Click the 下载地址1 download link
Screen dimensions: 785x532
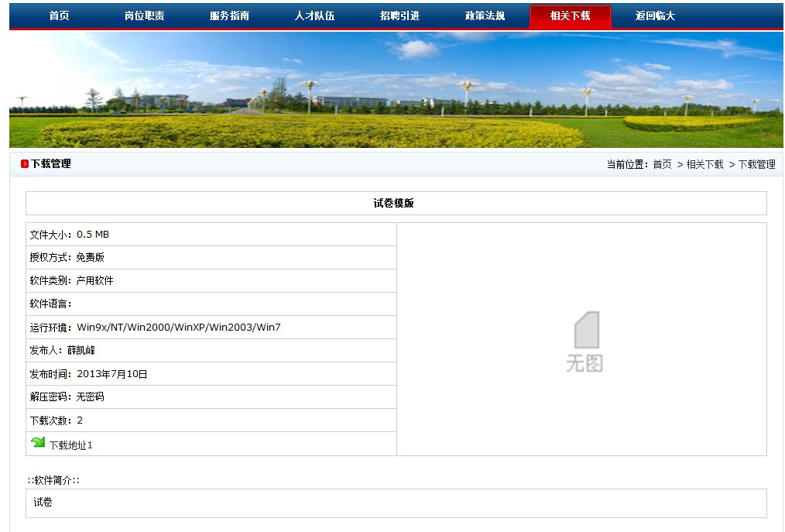point(70,445)
